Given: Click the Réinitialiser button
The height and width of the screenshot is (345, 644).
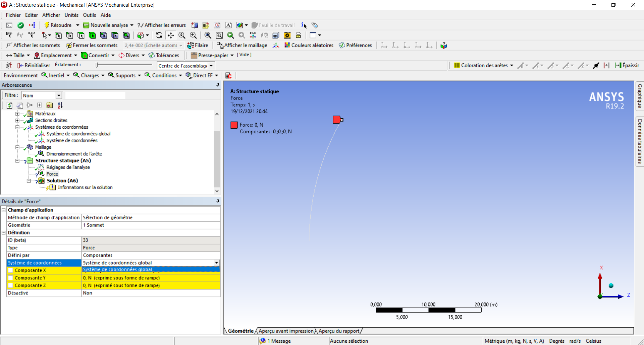Looking at the screenshot, I should pos(34,65).
